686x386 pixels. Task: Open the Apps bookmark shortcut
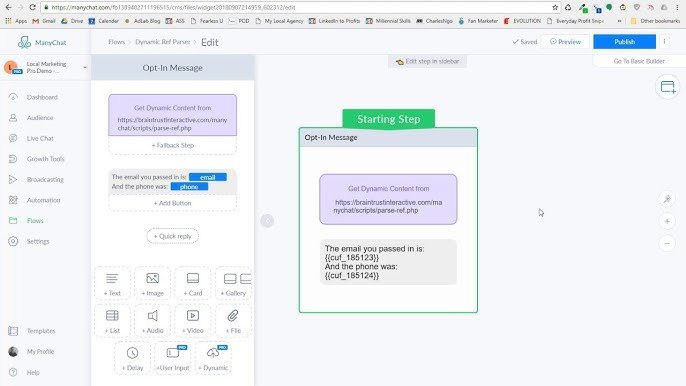coord(16,21)
